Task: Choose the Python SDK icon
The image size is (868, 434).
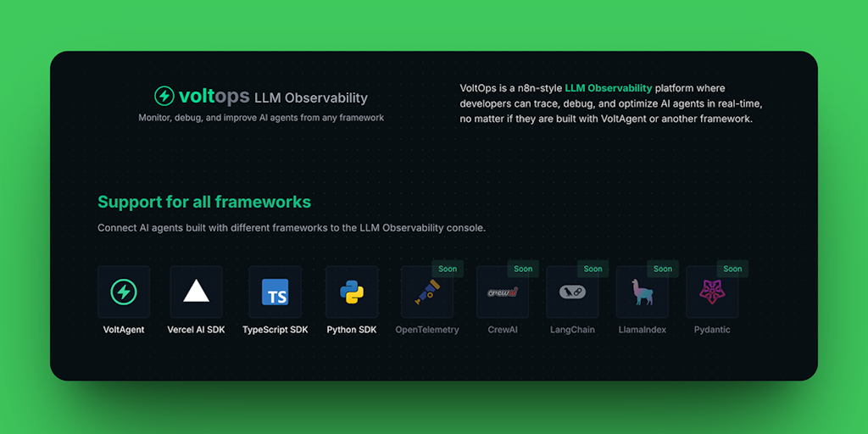Action: [x=352, y=292]
